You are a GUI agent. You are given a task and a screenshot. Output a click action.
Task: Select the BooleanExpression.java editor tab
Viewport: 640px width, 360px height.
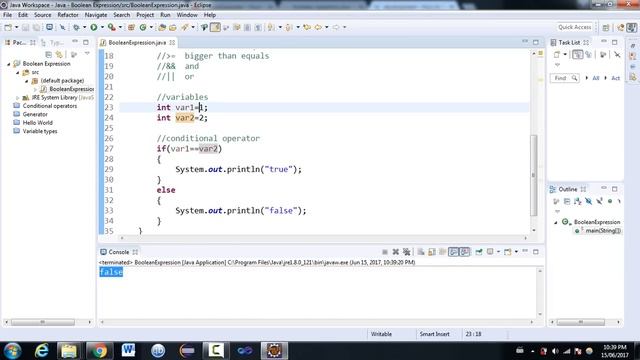137,42
